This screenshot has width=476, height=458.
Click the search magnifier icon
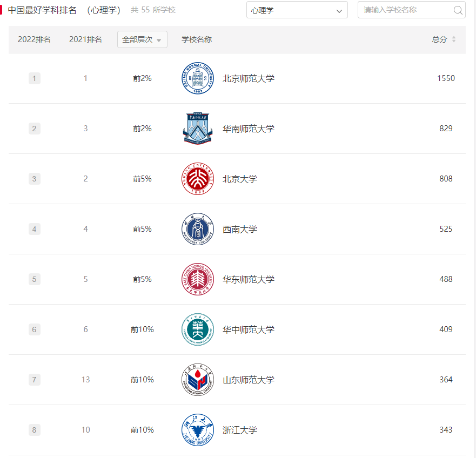(458, 10)
